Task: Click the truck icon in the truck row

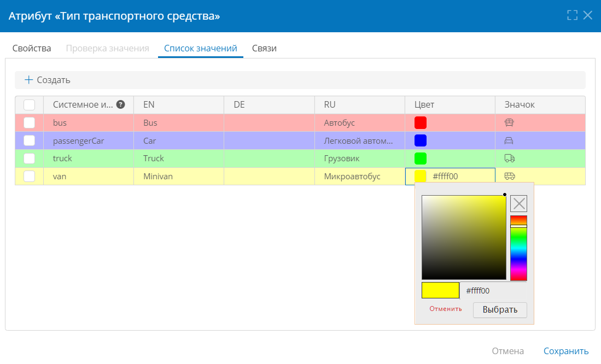Action: (x=509, y=158)
